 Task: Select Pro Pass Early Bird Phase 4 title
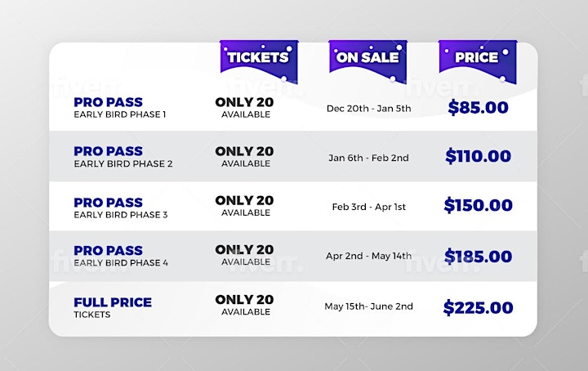121,257
